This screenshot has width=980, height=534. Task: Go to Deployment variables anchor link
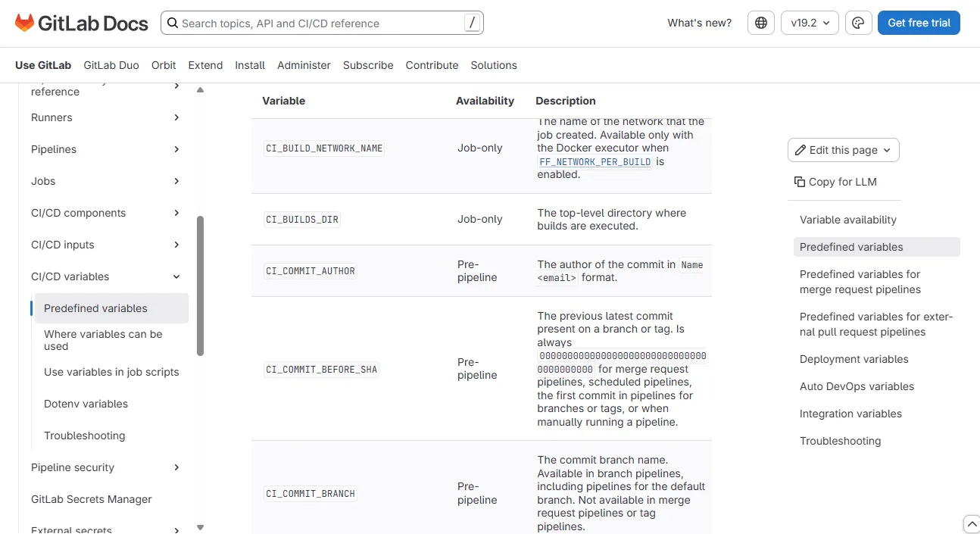click(854, 359)
